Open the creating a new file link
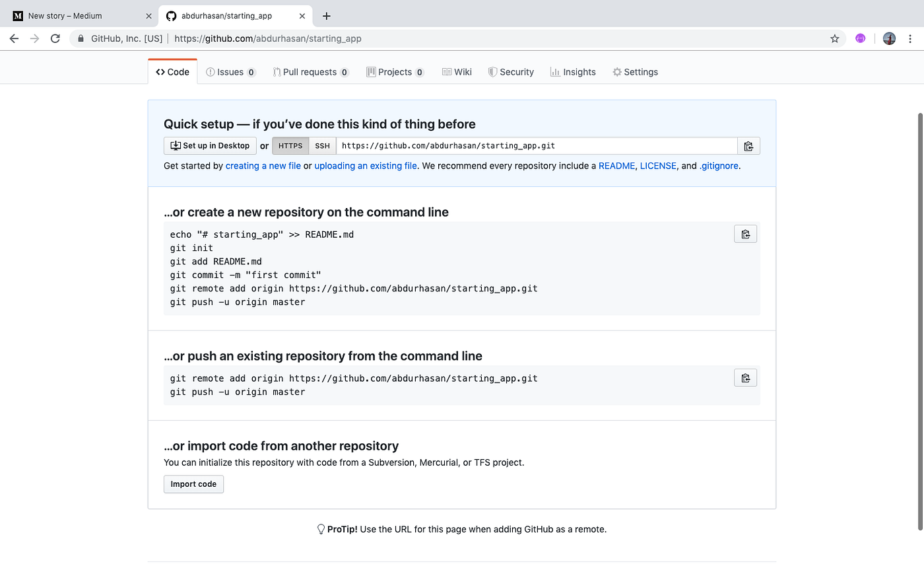This screenshot has height=578, width=924. 263,166
